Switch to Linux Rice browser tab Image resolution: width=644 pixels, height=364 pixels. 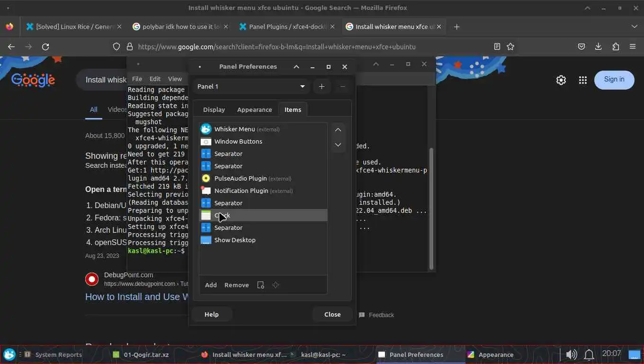coord(74,27)
